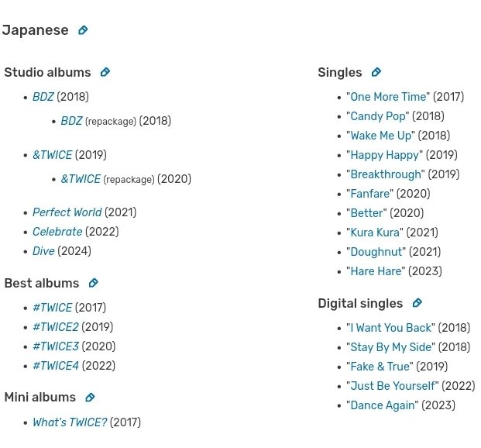Open the #TWICE3 best album link

click(x=56, y=346)
